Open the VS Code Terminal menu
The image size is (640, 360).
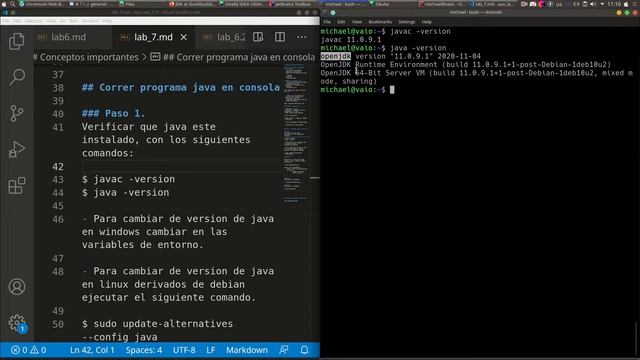(90, 21)
